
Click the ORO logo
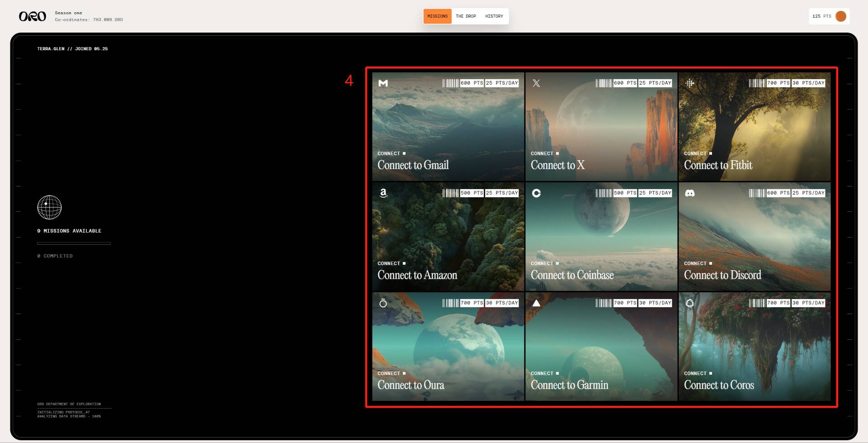point(32,16)
